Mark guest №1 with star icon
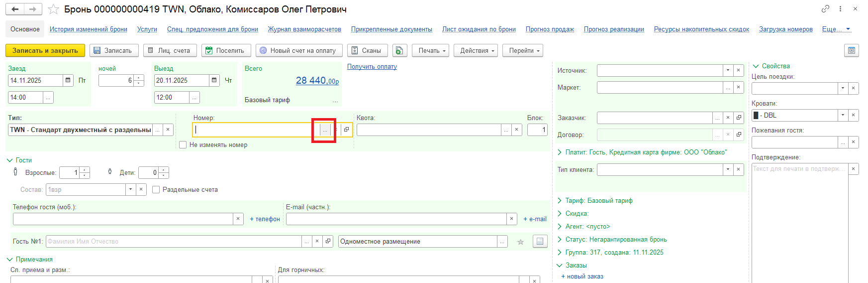Image resolution: width=868 pixels, height=283 pixels. click(x=520, y=242)
